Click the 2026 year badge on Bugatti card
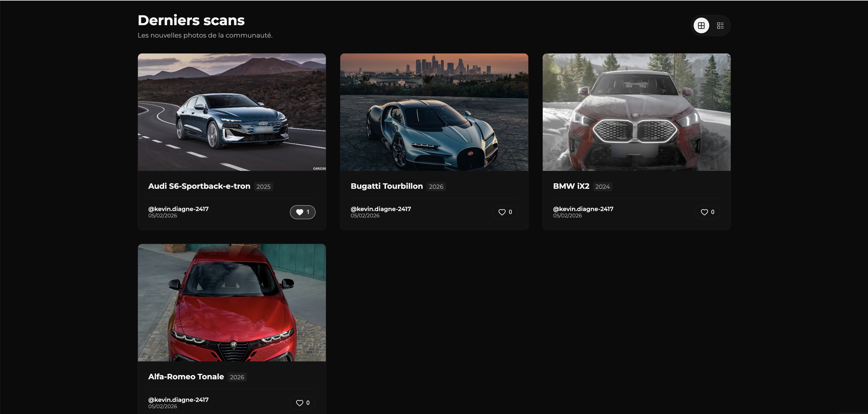This screenshot has width=868, height=414. click(x=436, y=187)
